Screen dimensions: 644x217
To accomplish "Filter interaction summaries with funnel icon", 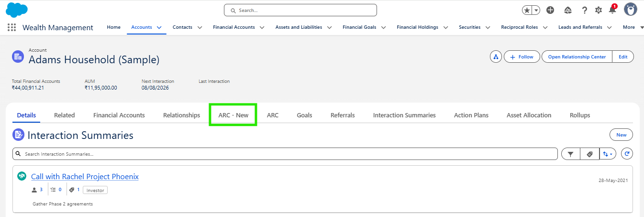I will coord(570,154).
